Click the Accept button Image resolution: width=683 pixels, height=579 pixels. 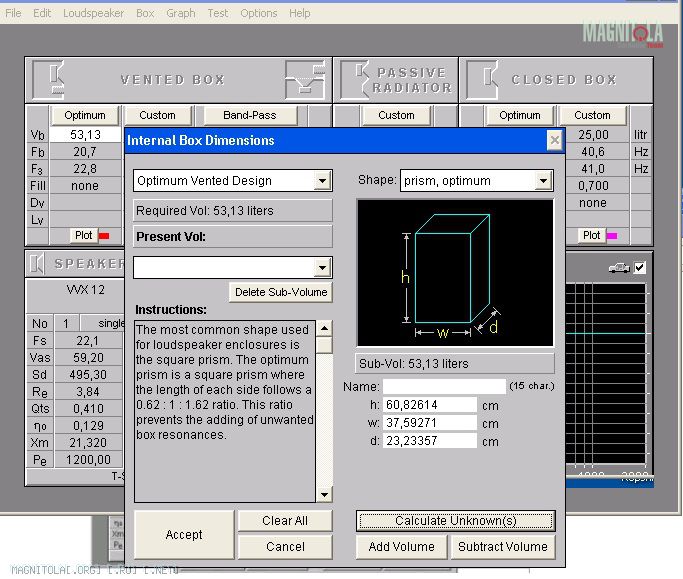[x=184, y=535]
